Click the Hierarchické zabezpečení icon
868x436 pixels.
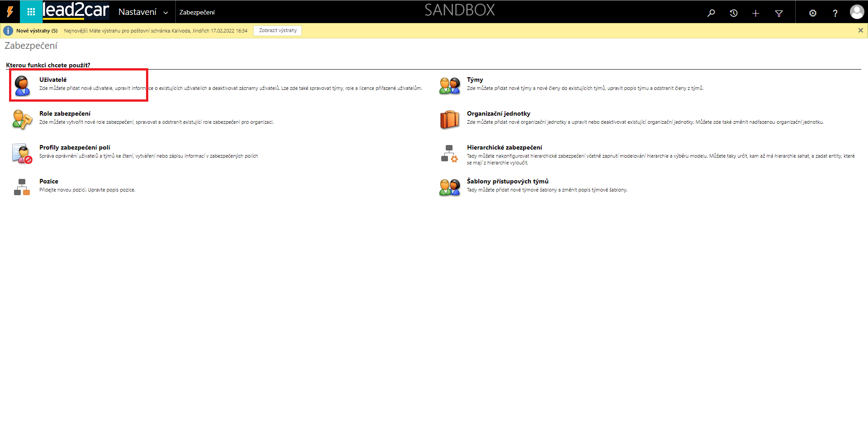(x=449, y=154)
